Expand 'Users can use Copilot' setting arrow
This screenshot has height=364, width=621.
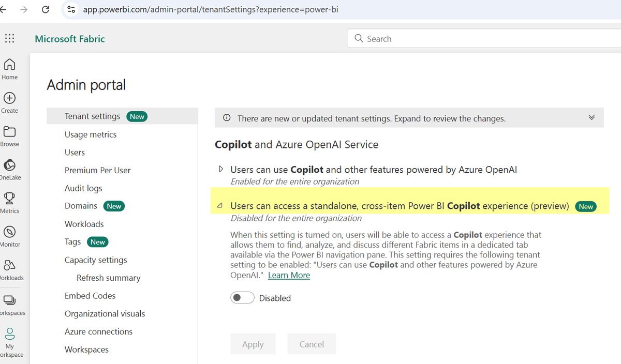pos(221,169)
